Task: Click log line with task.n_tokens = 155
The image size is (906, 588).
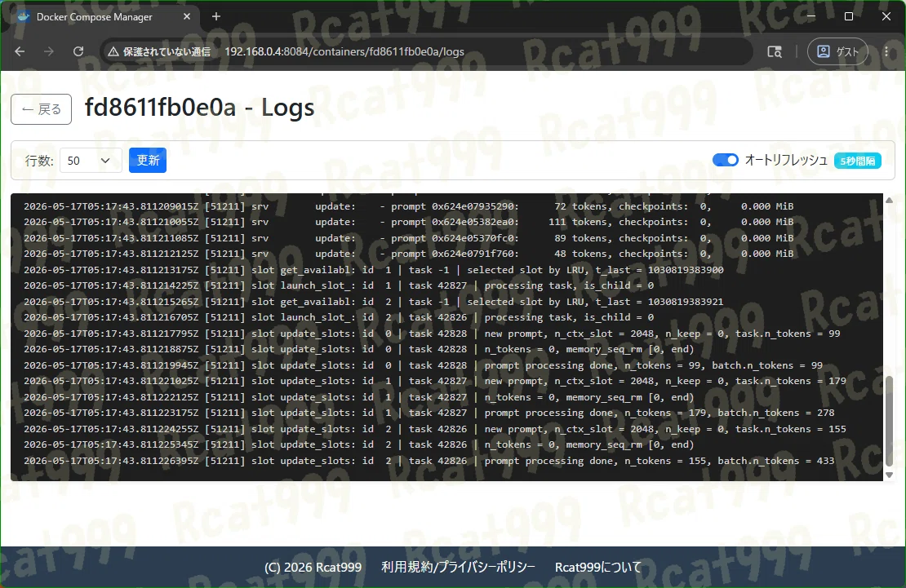Action: [434, 429]
